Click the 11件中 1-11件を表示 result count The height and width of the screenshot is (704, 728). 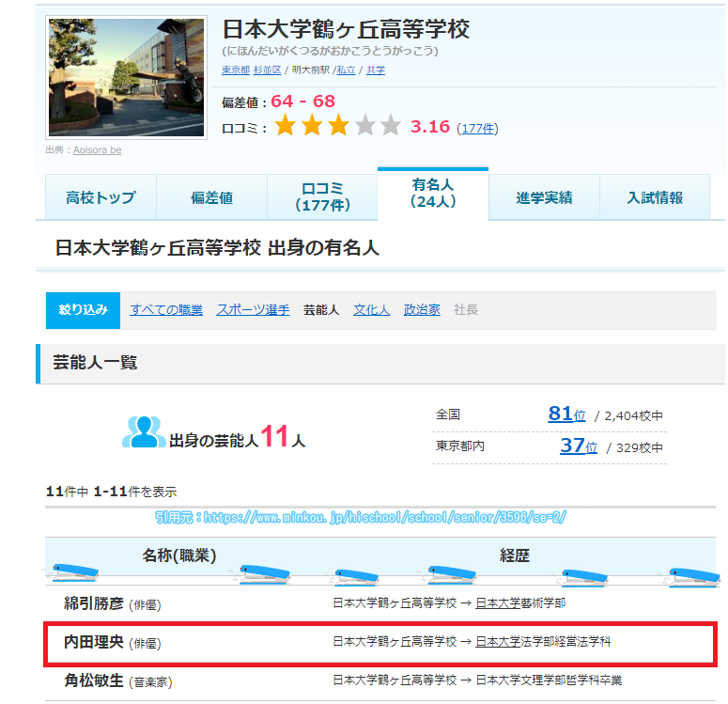[112, 492]
